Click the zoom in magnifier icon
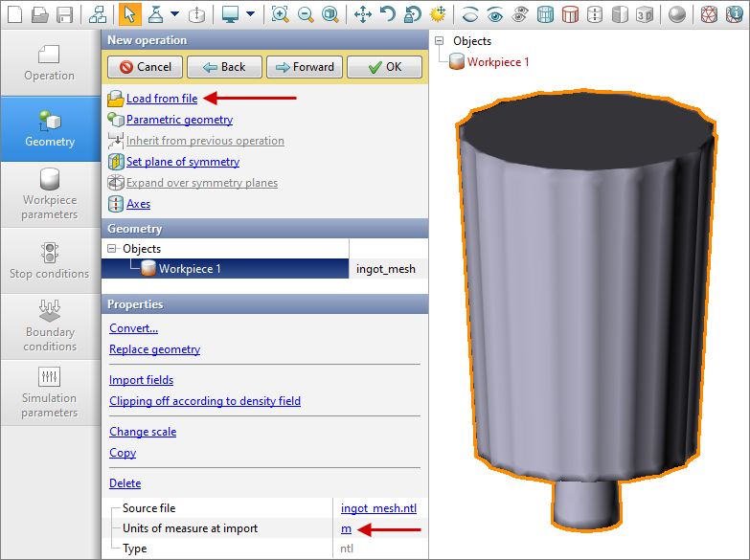The image size is (750, 560). click(280, 14)
